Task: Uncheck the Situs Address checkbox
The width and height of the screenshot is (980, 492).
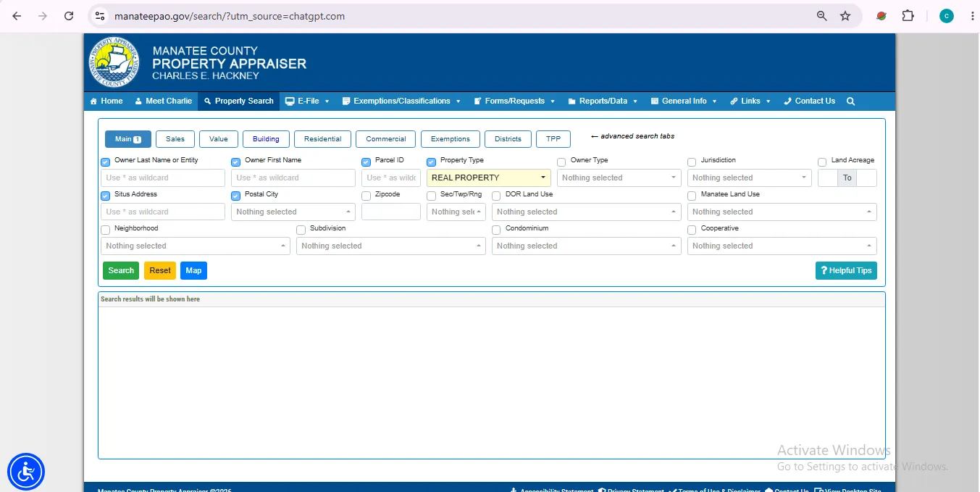Action: (106, 196)
